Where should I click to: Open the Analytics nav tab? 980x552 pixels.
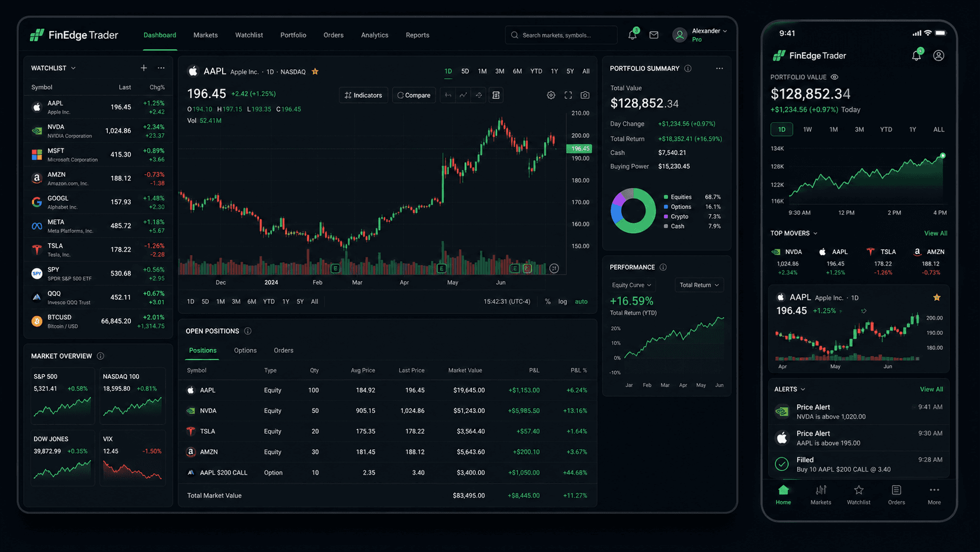click(375, 35)
